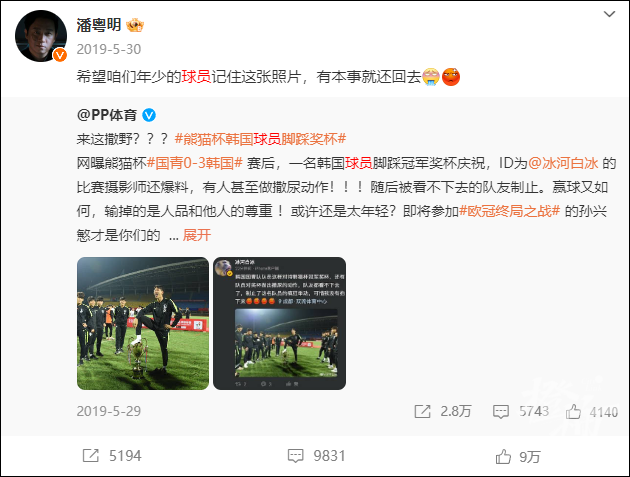Click the blue verified checkmark beside PP体育

tap(149, 115)
